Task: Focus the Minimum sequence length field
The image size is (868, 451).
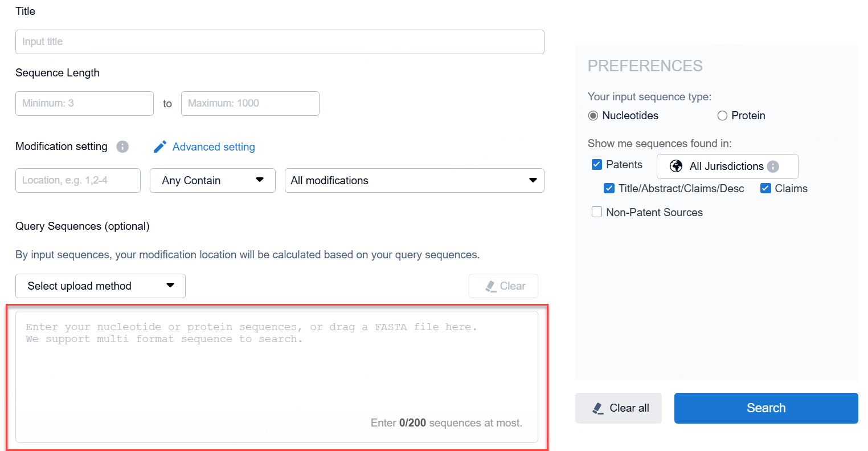Action: pos(84,104)
